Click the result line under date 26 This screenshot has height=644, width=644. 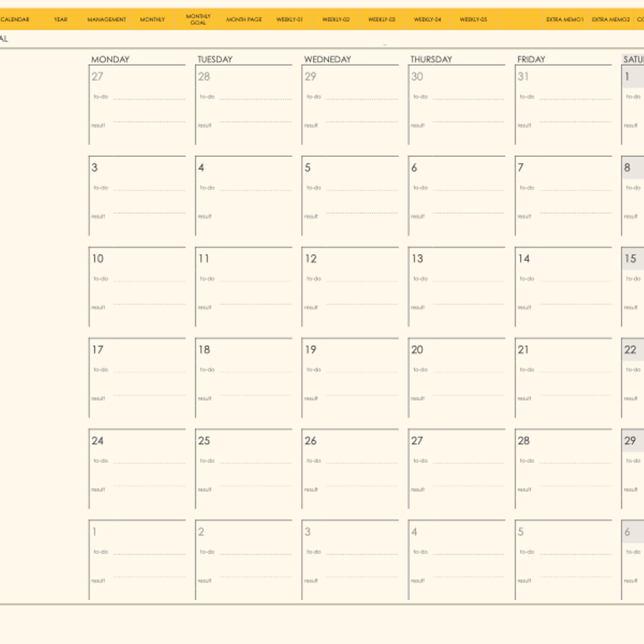tap(363, 486)
